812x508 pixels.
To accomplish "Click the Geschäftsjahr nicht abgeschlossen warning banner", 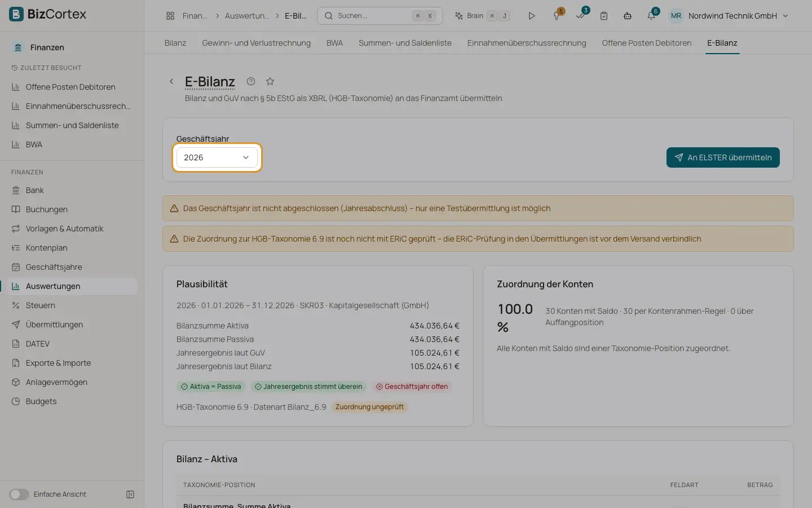I will [478, 208].
